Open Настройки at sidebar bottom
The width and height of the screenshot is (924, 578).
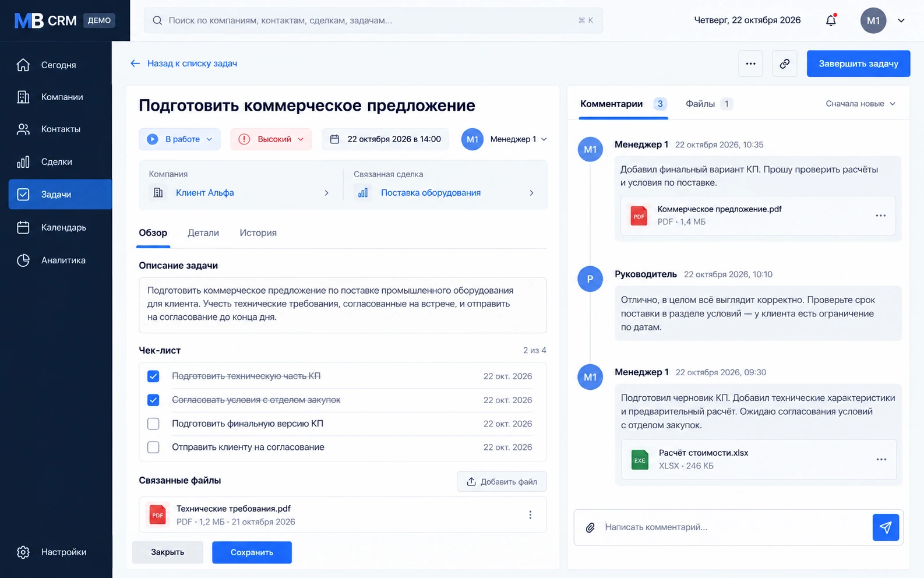[x=60, y=552]
